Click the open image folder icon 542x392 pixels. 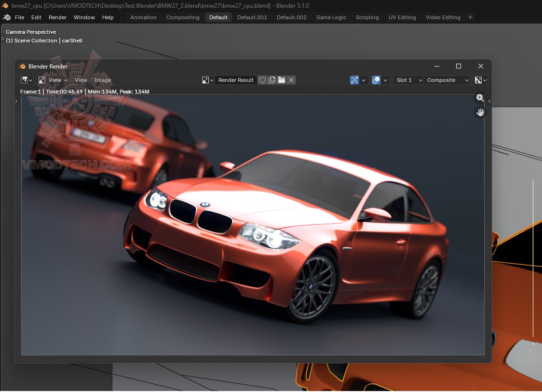282,80
